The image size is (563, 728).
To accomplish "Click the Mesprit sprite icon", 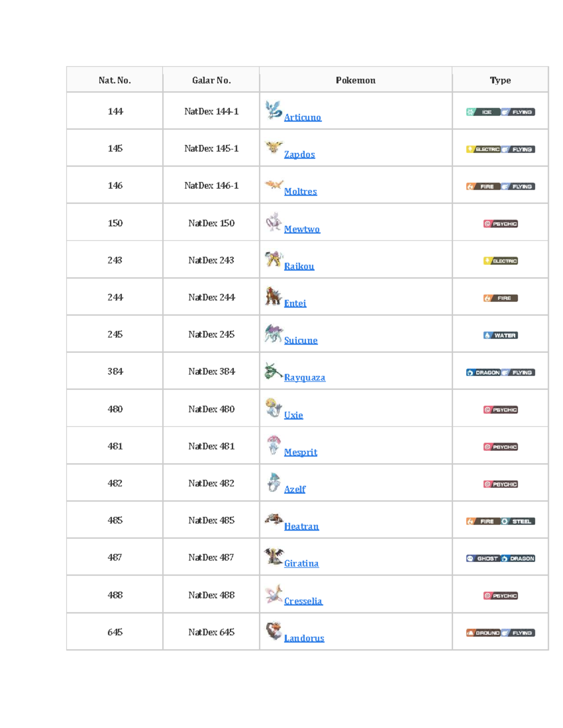I will click(274, 445).
